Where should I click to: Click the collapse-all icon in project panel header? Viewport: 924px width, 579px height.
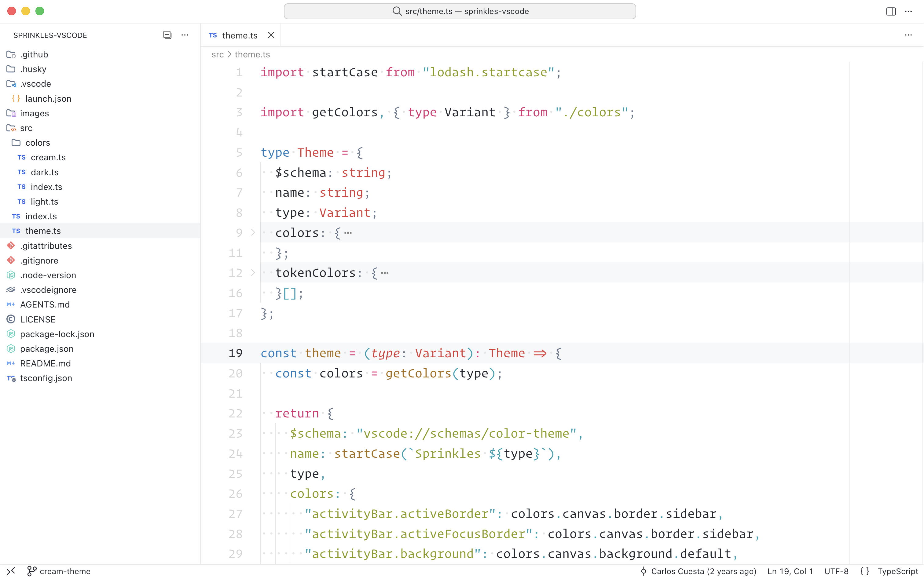[x=167, y=35]
